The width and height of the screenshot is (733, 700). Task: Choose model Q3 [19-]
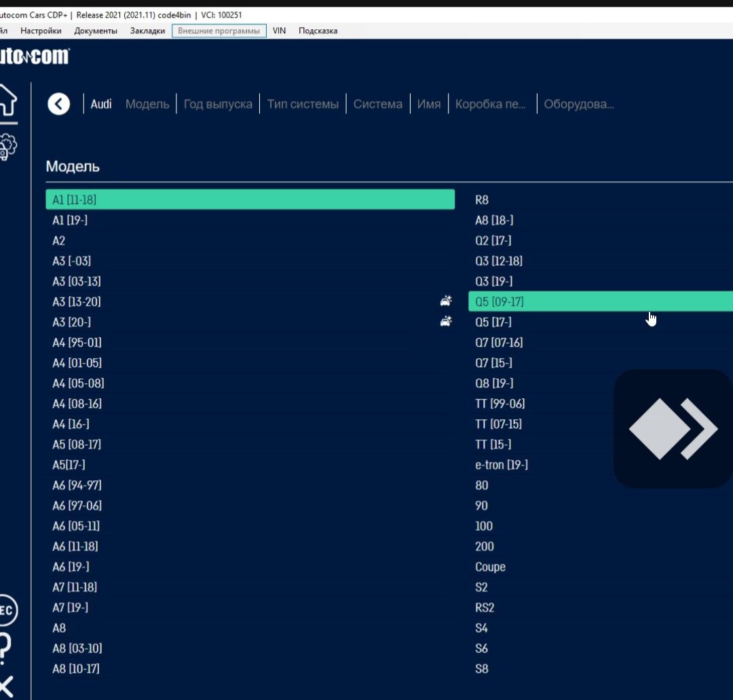pyautogui.click(x=601, y=281)
